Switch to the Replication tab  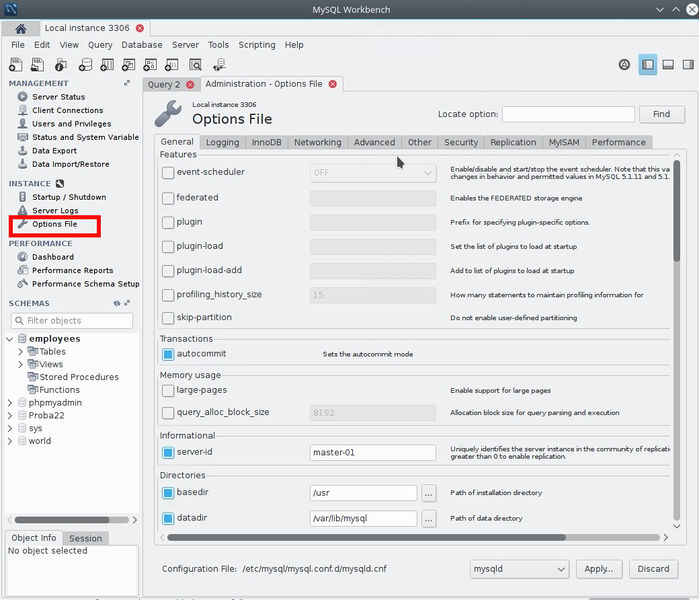(513, 143)
